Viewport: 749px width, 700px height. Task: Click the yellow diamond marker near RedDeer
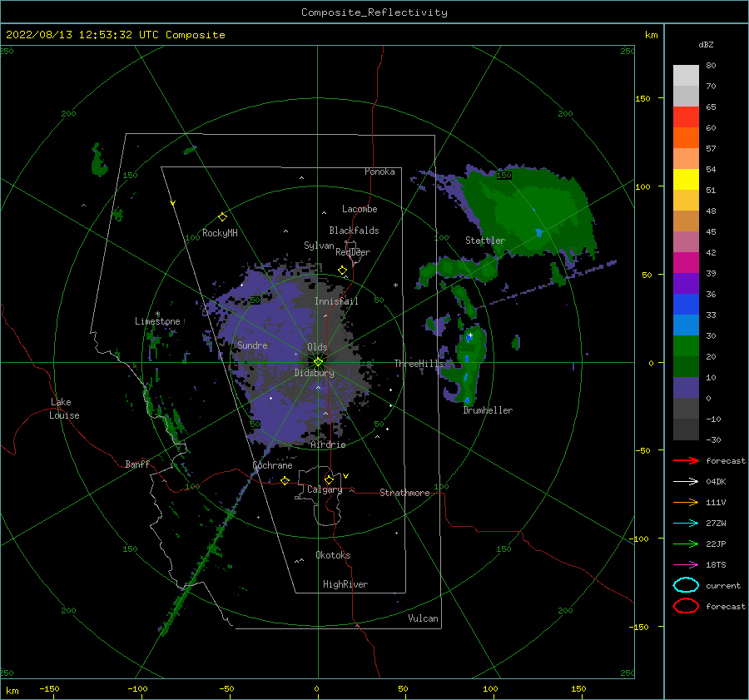point(342,271)
